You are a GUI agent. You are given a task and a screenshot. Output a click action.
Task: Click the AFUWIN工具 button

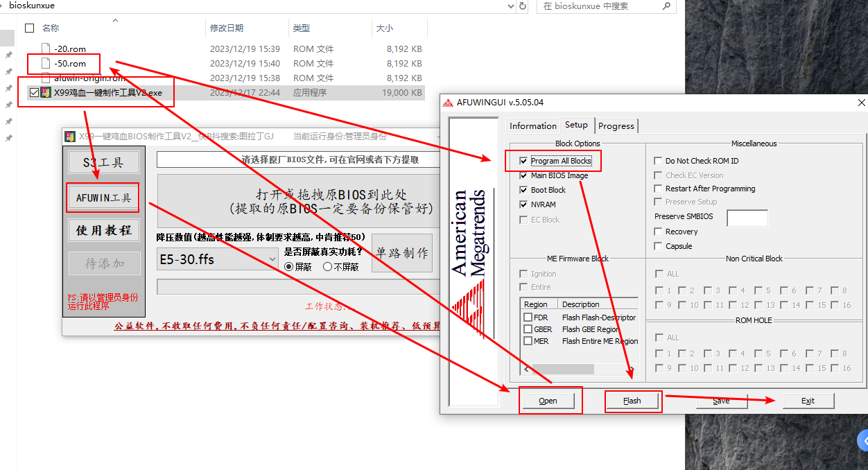tap(103, 198)
